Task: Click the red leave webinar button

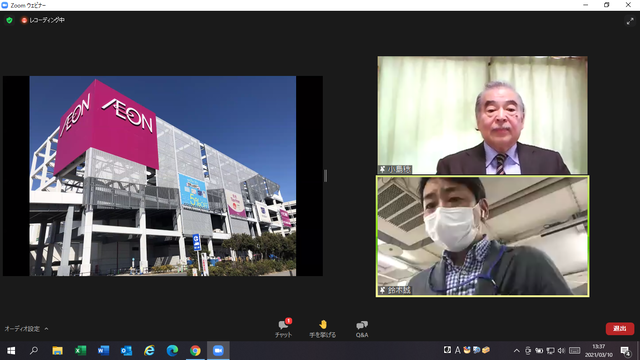Action: (x=620, y=329)
